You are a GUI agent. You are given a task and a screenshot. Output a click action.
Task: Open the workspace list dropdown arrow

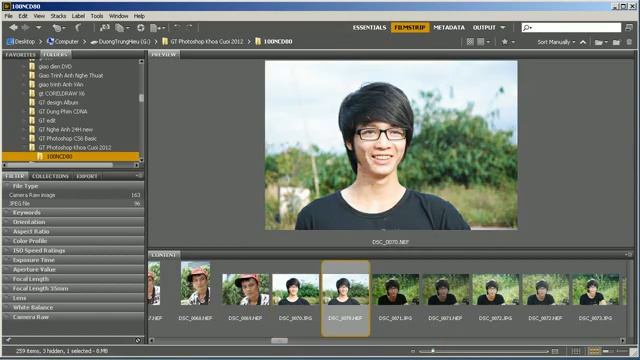point(503,27)
